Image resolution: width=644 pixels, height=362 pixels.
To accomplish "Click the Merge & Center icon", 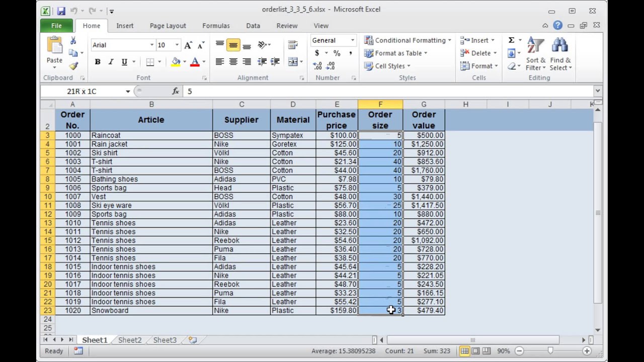I will (x=293, y=62).
